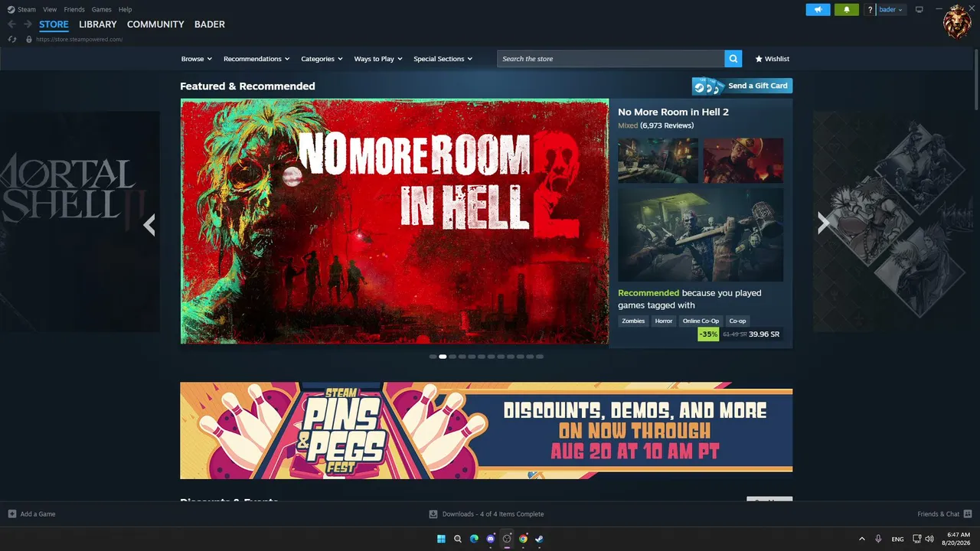The width and height of the screenshot is (980, 551).
Task: View the large zombie horde screenshot thumbnail
Action: (701, 235)
